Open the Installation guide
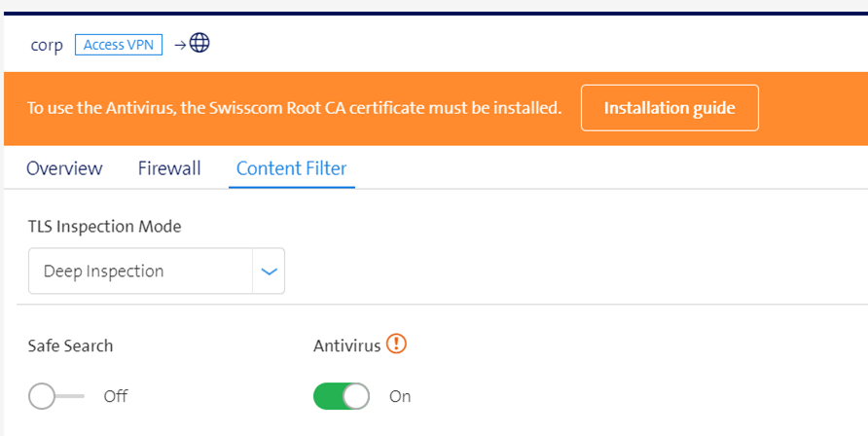Viewport: 868px width, 436px height. coord(669,108)
